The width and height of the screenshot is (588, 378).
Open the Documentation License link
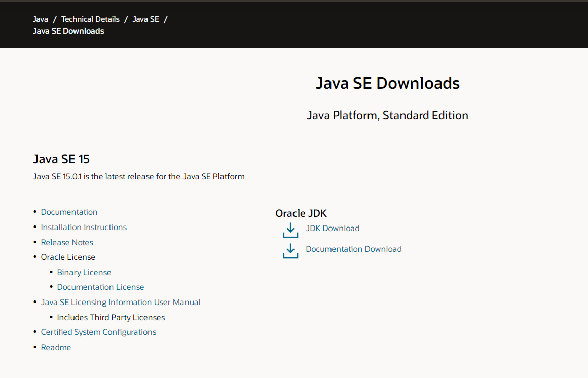(x=100, y=287)
